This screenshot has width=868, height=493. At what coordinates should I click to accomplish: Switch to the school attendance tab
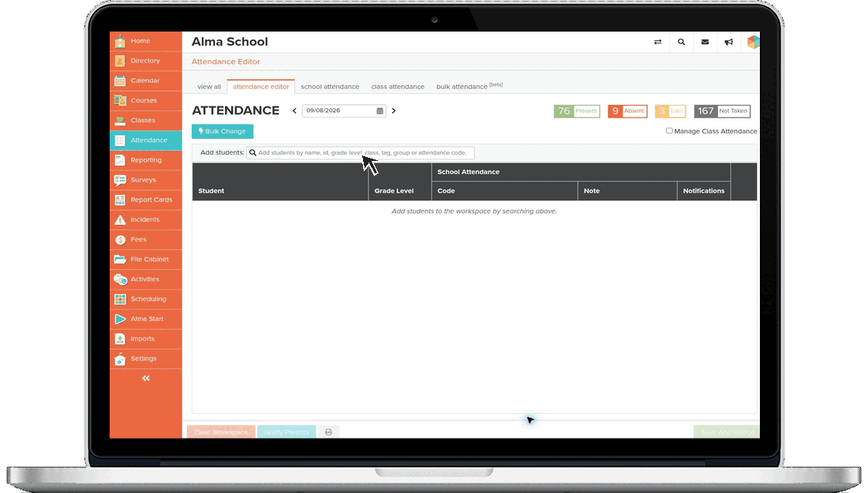pyautogui.click(x=330, y=87)
